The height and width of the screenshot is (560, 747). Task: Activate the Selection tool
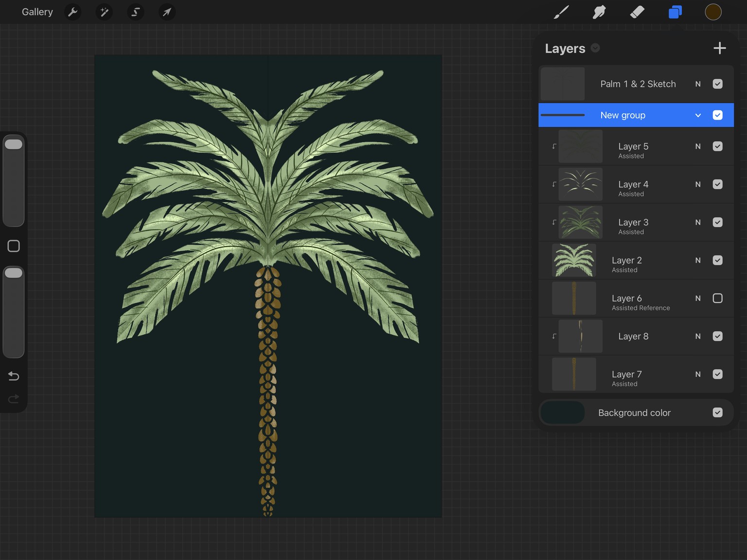[136, 12]
